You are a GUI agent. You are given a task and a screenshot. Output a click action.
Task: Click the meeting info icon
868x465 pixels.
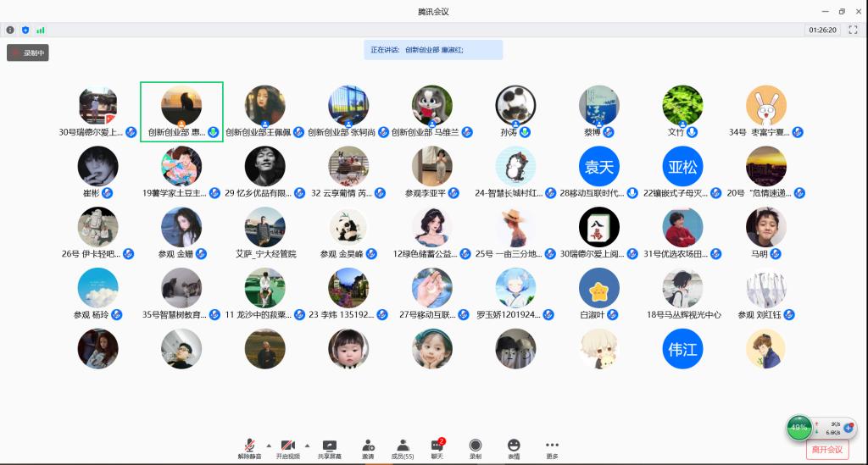[x=10, y=30]
